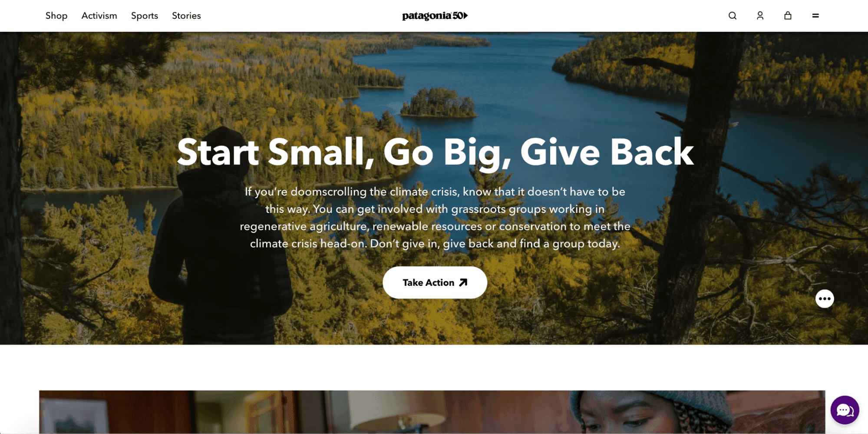Expand the hamburger menu icon

(x=815, y=16)
